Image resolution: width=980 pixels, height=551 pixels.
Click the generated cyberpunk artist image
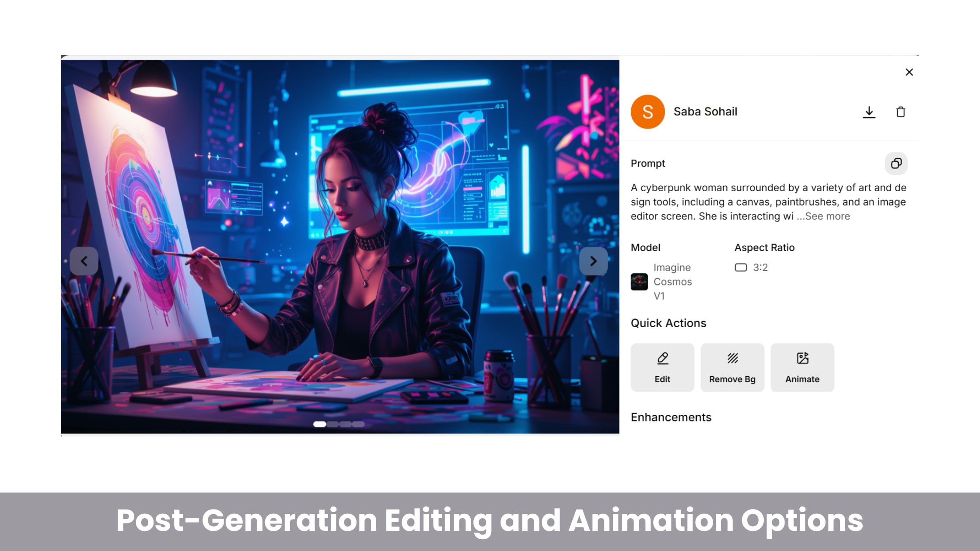coord(340,197)
